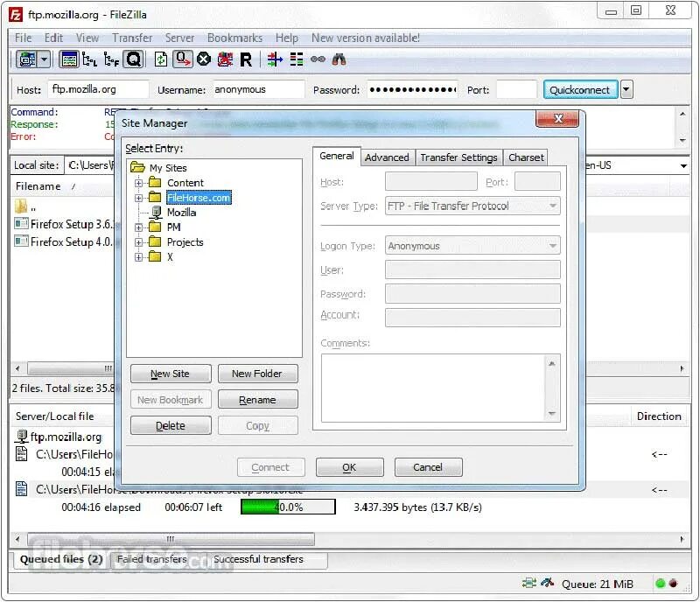
Task: Expand the Content folder
Action: [x=139, y=183]
